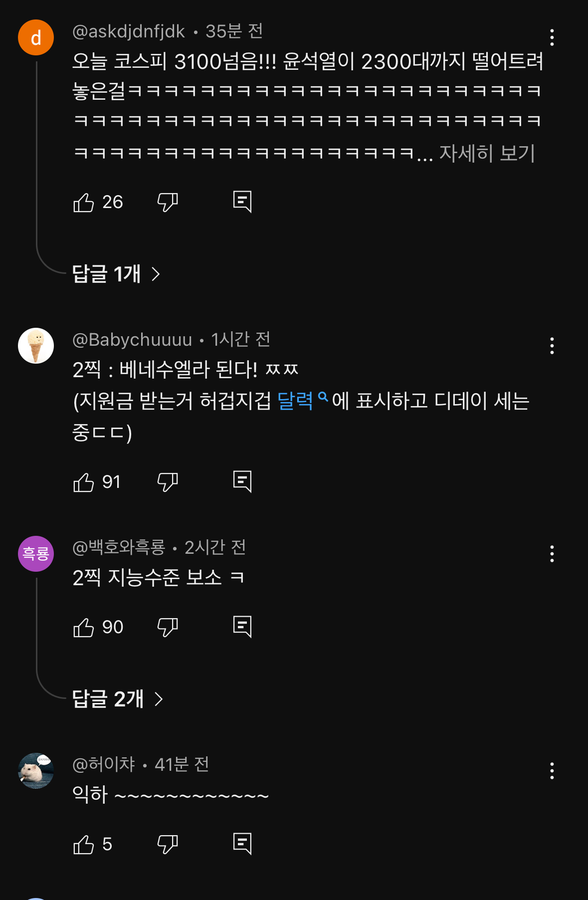588x900 pixels.
Task: Like the @Babychuuuu comment
Action: 84,482
